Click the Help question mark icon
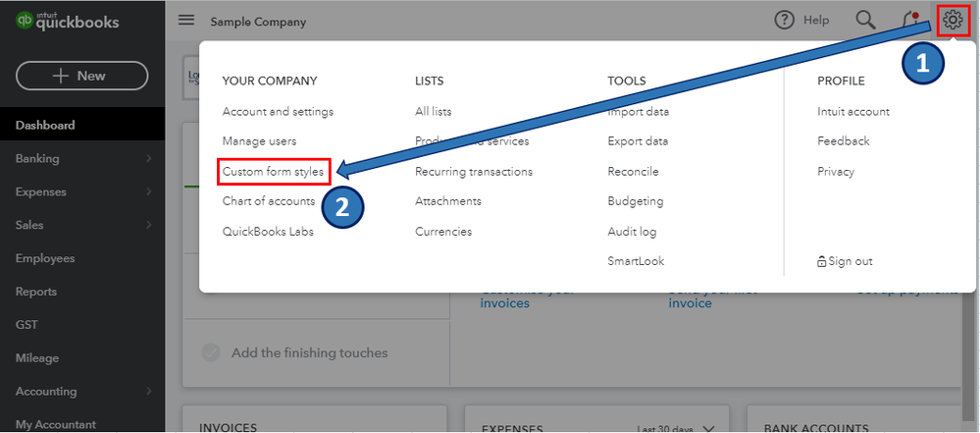The image size is (980, 433). point(784,20)
